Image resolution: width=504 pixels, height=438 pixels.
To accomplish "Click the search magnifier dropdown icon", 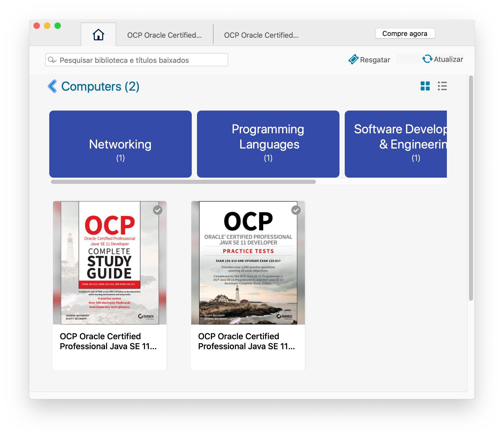I will tap(52, 60).
